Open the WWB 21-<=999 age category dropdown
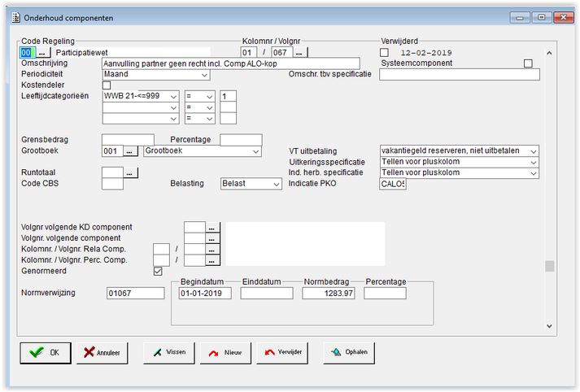The height and width of the screenshot is (392, 580). pyautogui.click(x=141, y=96)
